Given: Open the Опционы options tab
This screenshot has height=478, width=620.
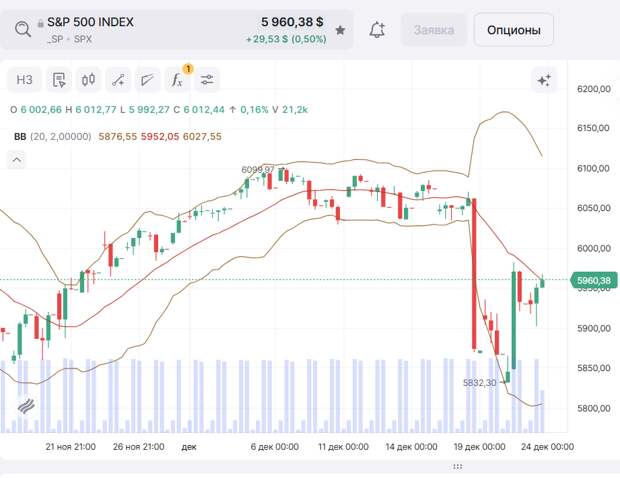Looking at the screenshot, I should [513, 30].
